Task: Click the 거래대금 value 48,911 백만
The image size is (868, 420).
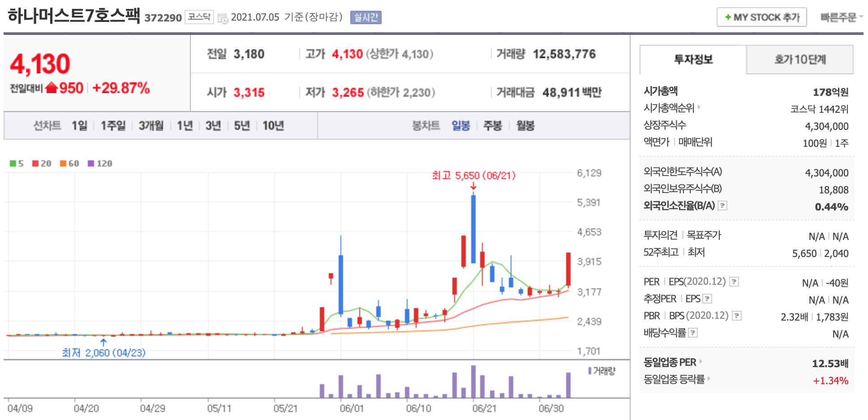Action: (x=572, y=93)
